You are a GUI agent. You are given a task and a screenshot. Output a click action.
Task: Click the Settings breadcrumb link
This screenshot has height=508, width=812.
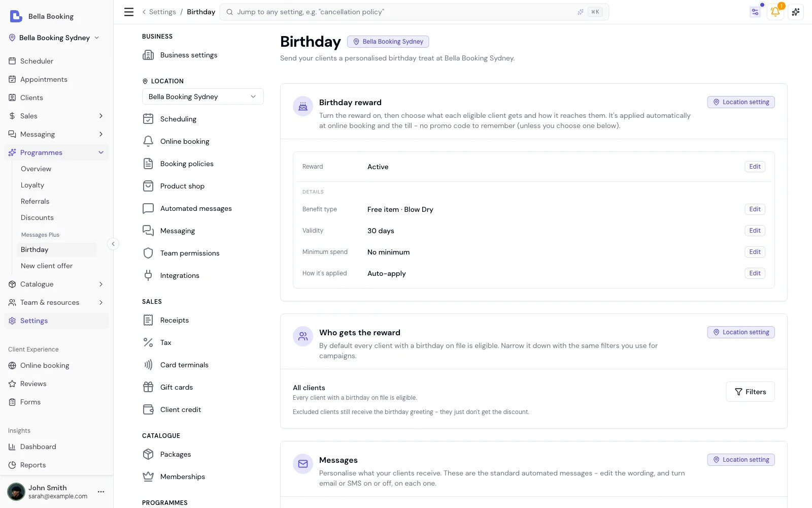[162, 12]
